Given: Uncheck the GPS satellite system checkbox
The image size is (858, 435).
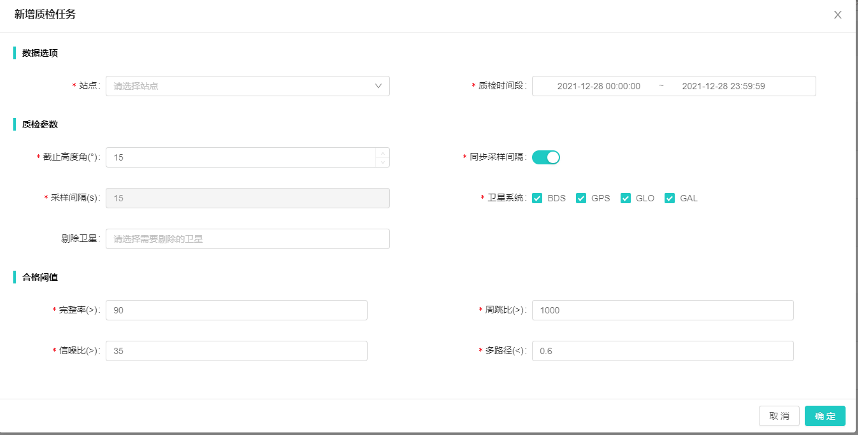Looking at the screenshot, I should click(582, 198).
